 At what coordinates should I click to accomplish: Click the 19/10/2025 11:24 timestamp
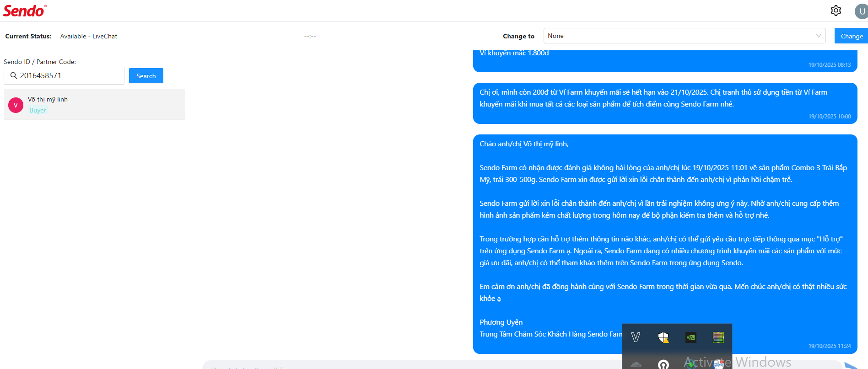pyautogui.click(x=830, y=346)
